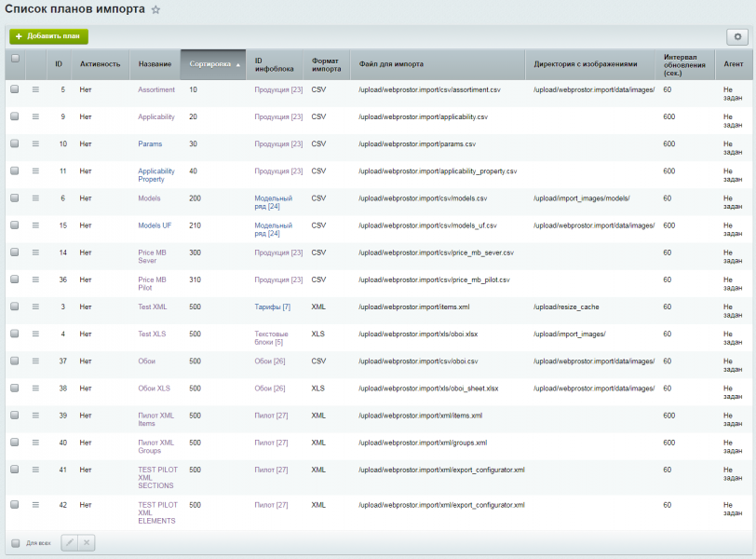Open row actions menu for Assortment
This screenshot has height=559, width=756.
tap(35, 89)
